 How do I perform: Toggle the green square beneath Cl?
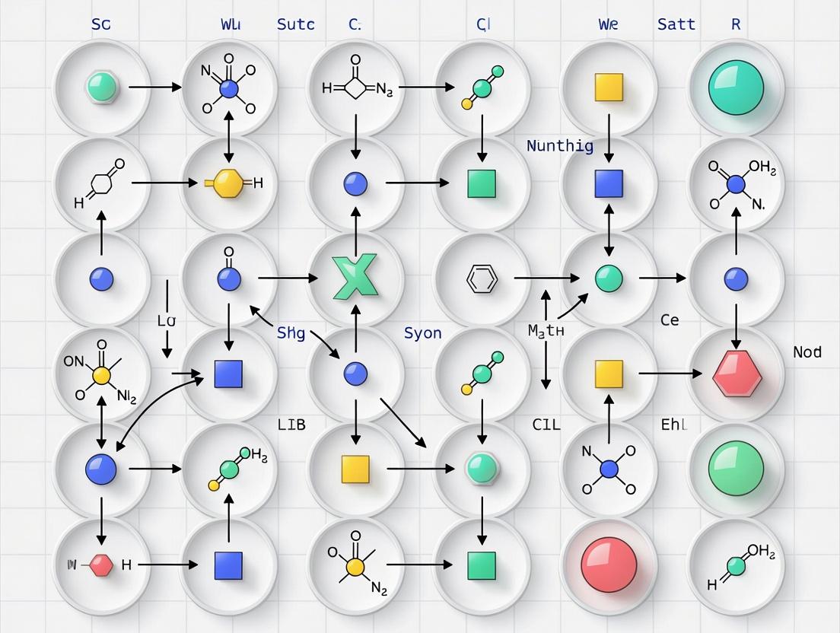482,183
